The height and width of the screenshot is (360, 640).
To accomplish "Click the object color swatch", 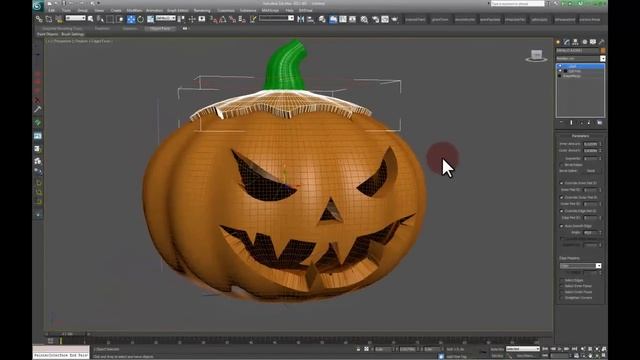I will [602, 51].
